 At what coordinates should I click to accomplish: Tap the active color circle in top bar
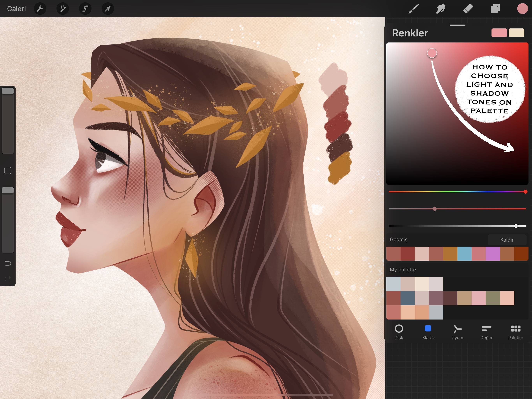522,9
